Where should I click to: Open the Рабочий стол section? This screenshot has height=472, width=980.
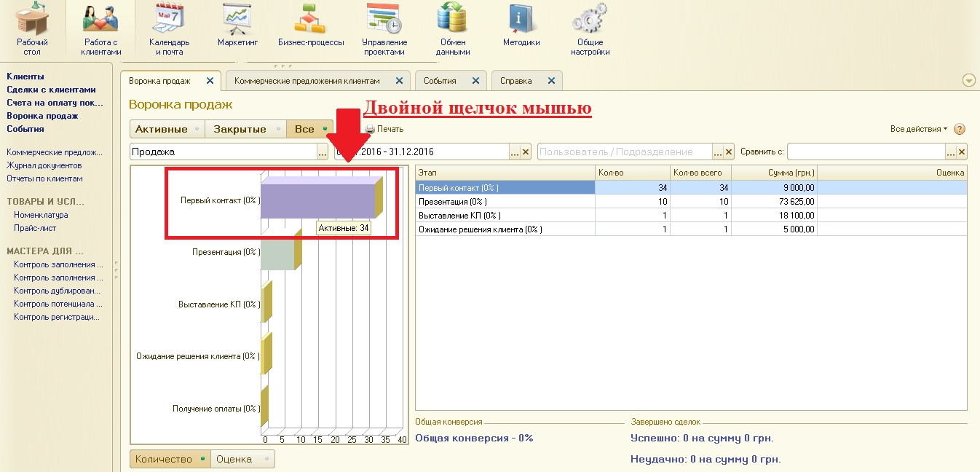(32, 29)
